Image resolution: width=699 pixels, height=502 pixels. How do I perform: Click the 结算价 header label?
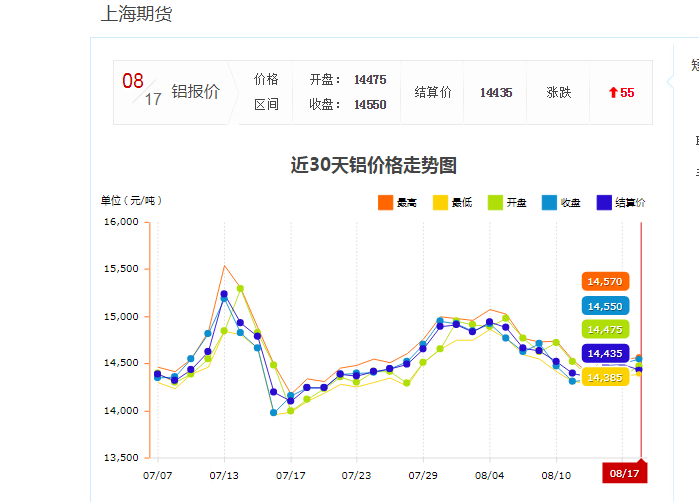coord(433,92)
